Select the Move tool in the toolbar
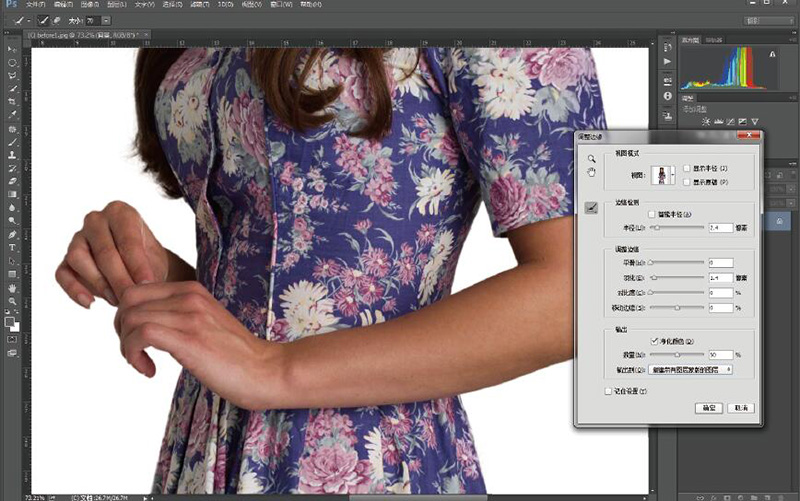Image resolution: width=800 pixels, height=501 pixels. [12, 49]
